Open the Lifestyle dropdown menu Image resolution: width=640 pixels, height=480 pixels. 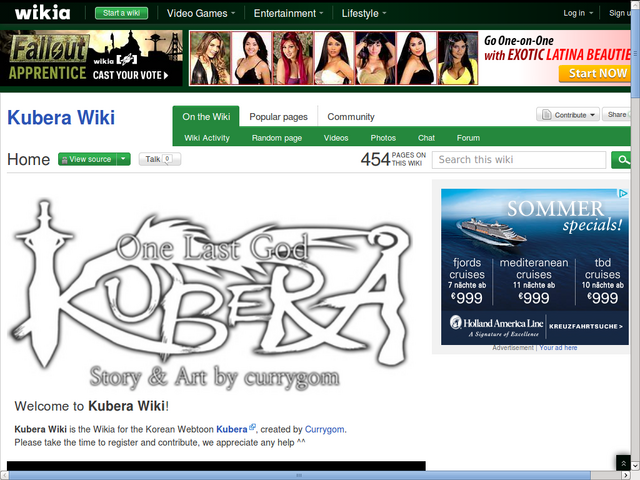coord(364,13)
